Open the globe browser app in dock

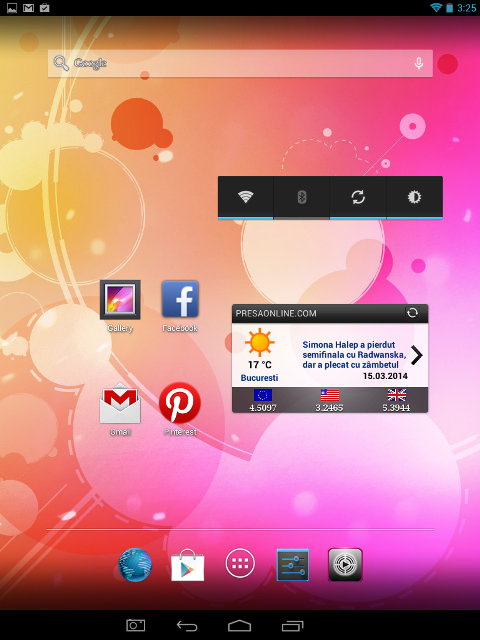[x=135, y=565]
